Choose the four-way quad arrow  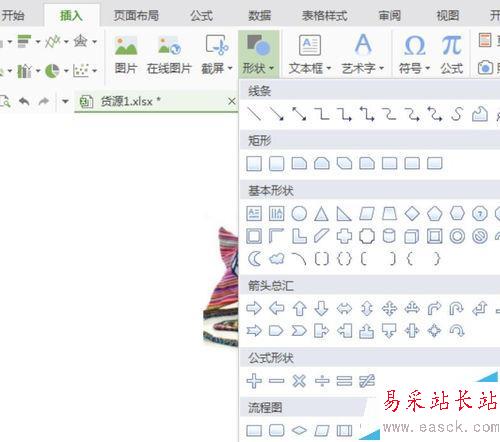pos(389,308)
